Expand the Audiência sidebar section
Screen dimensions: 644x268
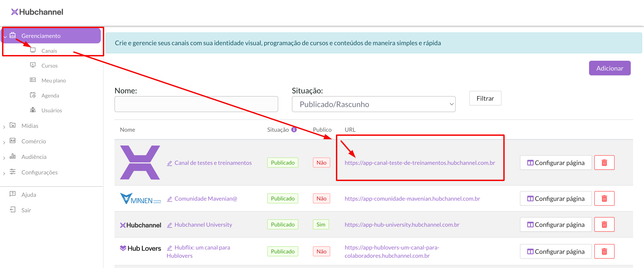pos(34,157)
